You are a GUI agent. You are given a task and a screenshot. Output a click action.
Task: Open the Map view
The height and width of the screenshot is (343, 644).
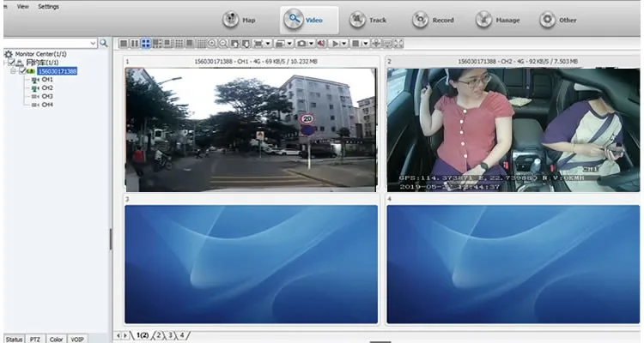240,20
